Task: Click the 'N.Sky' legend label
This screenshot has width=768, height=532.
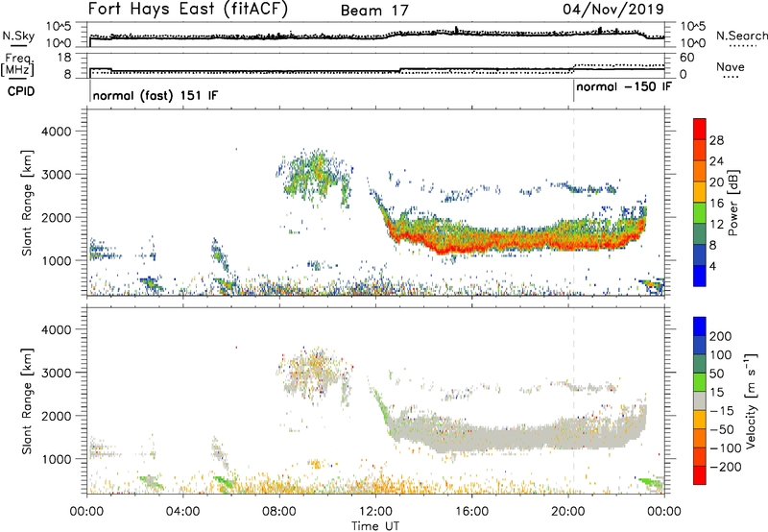Action: [x=18, y=36]
